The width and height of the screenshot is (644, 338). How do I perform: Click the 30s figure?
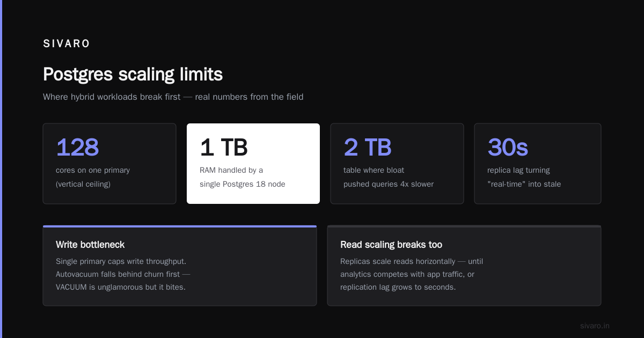click(x=508, y=147)
